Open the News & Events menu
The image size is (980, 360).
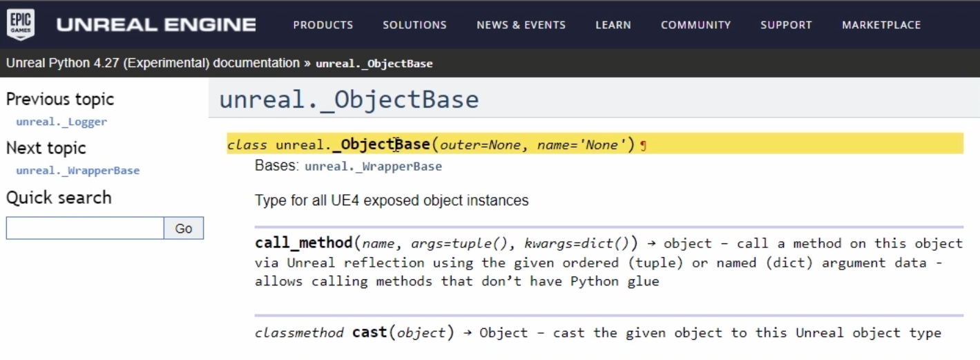coord(521,25)
